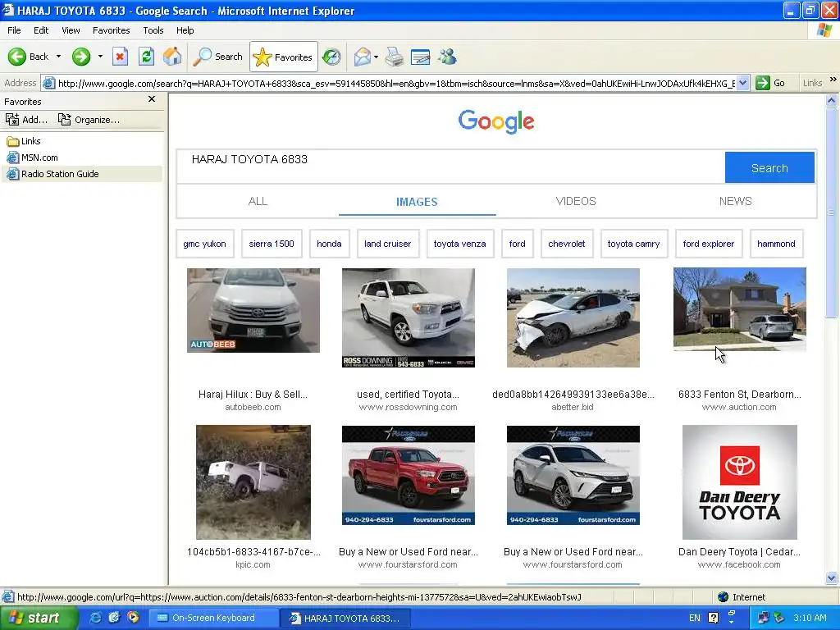Go to Home with the house icon
Image resolution: width=840 pixels, height=630 pixels.
coord(172,57)
